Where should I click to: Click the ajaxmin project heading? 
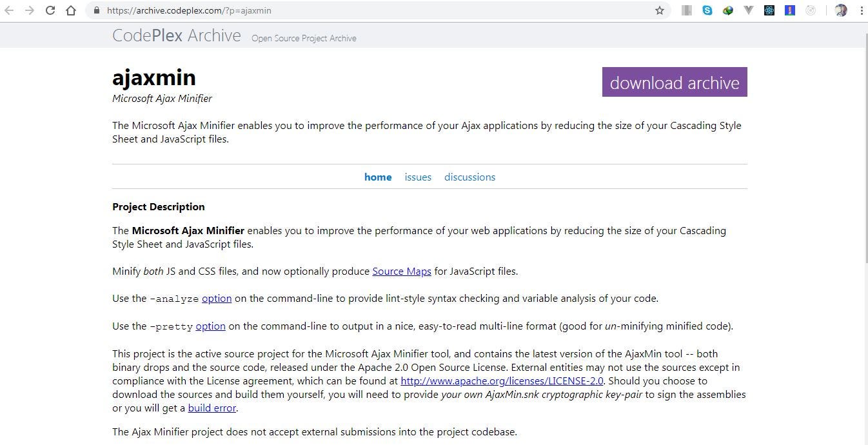pyautogui.click(x=154, y=77)
